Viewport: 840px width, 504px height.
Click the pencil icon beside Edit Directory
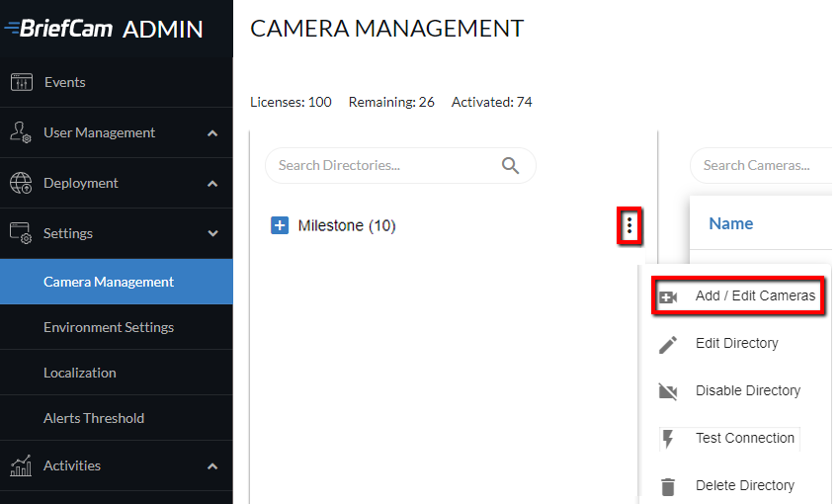point(668,344)
